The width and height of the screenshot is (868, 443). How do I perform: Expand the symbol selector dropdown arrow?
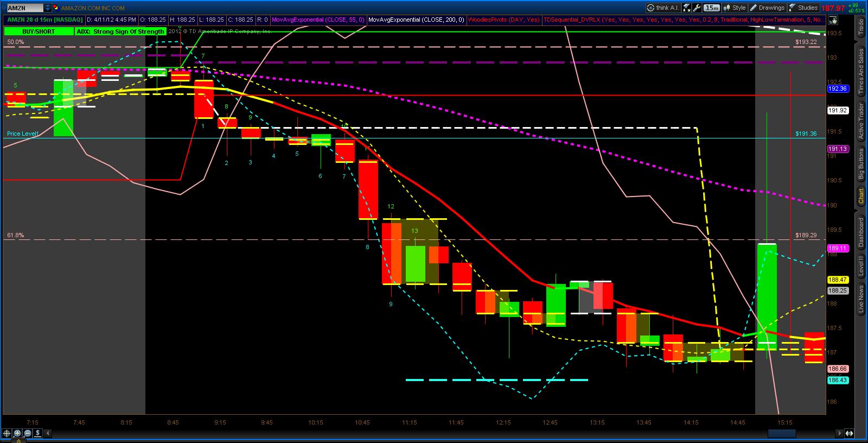(48, 8)
